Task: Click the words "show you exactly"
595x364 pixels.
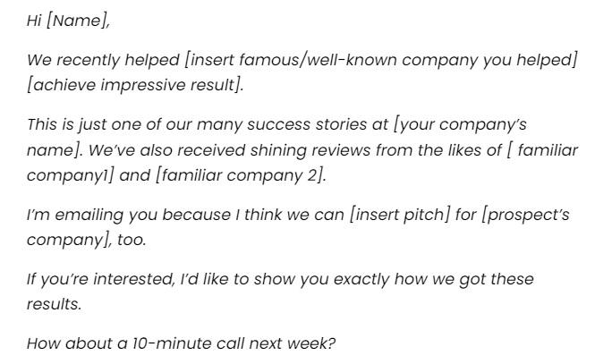Action: 321,279
